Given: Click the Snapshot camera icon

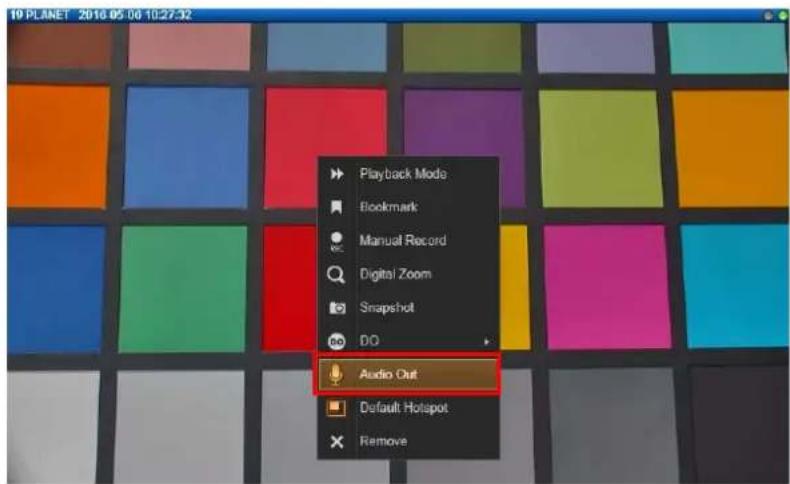Looking at the screenshot, I should pyautogui.click(x=337, y=308).
